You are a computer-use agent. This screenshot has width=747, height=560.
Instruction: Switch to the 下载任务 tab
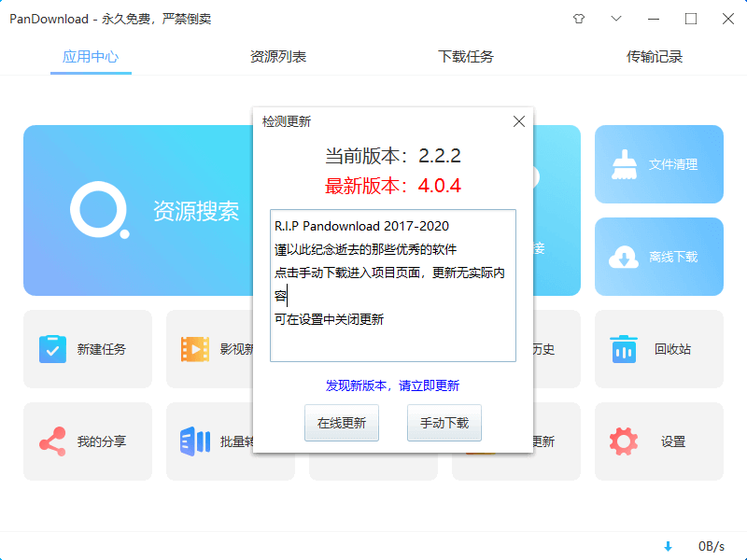(466, 57)
